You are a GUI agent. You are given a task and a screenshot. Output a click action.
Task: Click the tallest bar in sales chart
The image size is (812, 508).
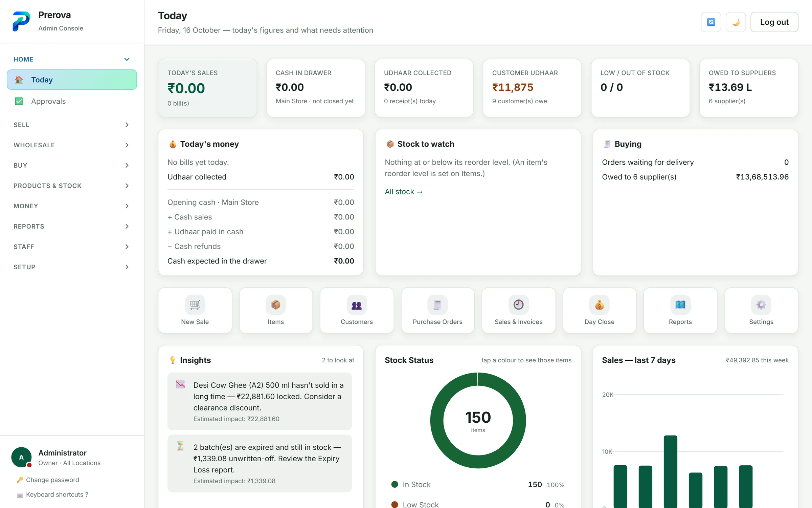click(x=670, y=471)
